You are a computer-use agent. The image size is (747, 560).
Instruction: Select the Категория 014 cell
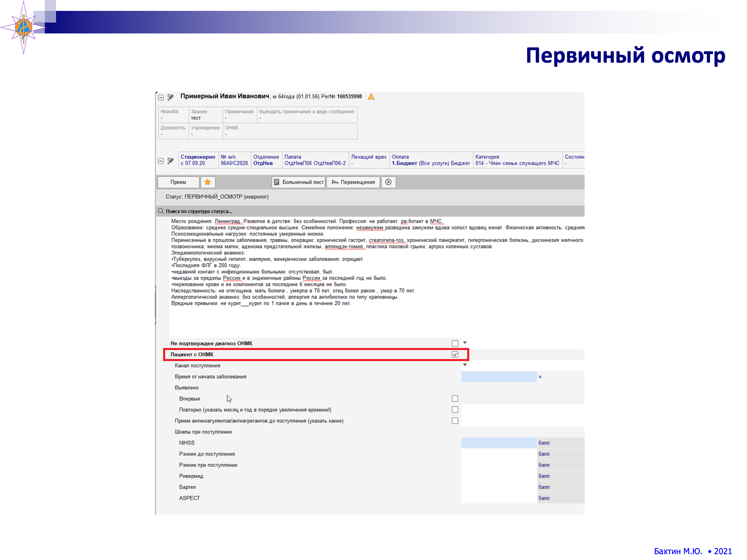[x=518, y=160]
